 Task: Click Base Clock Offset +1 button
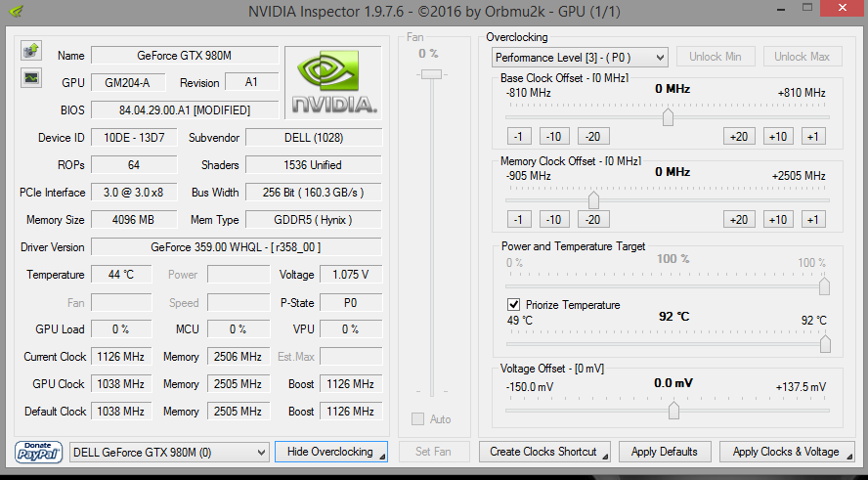[x=812, y=136]
